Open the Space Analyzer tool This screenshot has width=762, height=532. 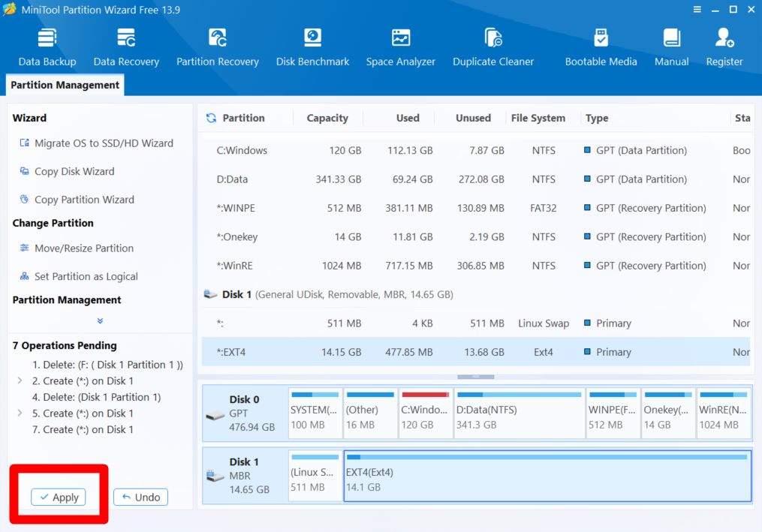400,47
